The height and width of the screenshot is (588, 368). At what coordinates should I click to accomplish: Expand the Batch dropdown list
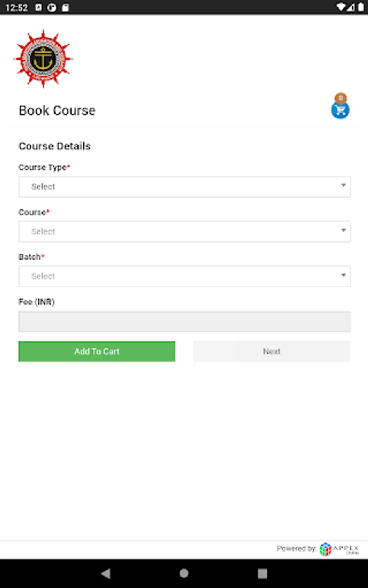(x=184, y=276)
